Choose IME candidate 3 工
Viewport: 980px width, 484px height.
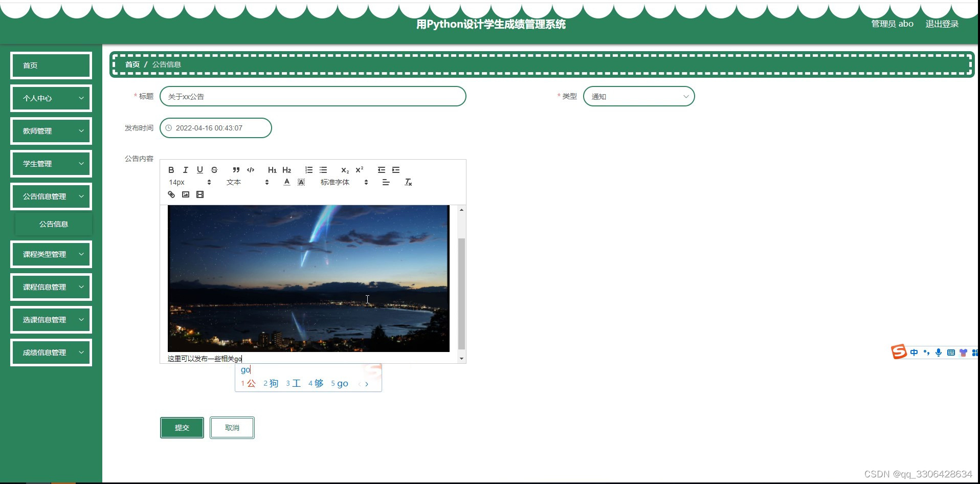pyautogui.click(x=294, y=383)
